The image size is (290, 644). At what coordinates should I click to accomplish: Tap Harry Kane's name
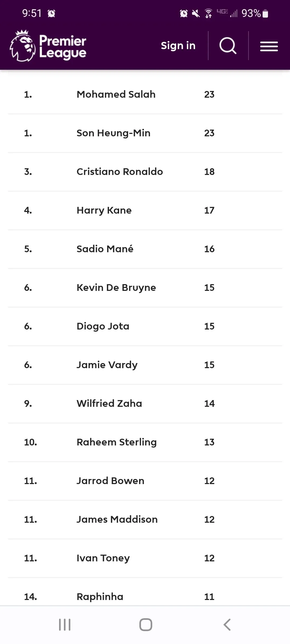coord(104,210)
